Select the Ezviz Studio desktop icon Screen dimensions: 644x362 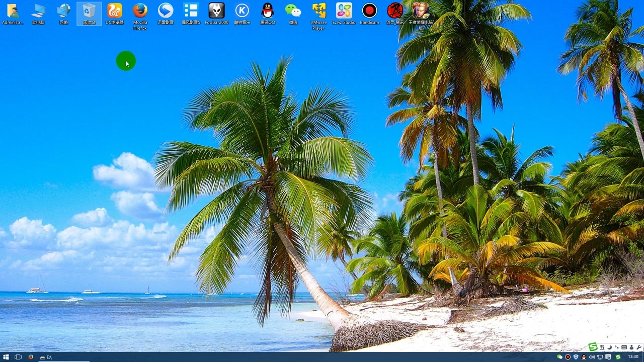coord(344,14)
